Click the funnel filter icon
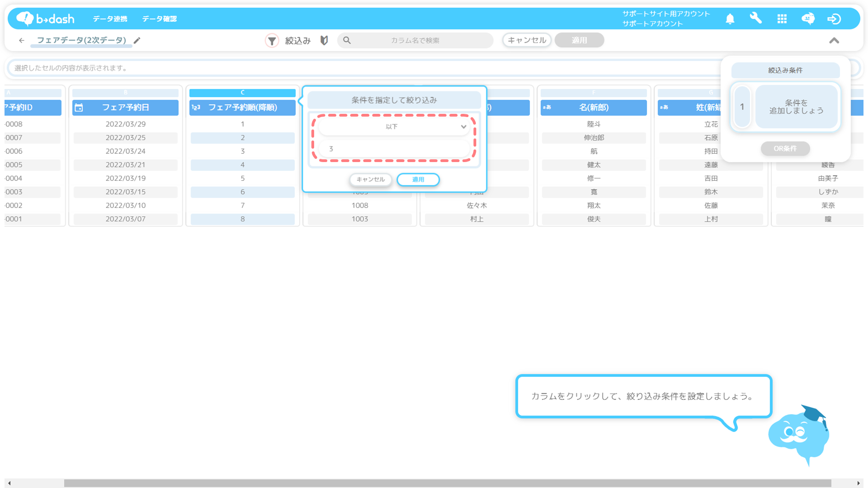The width and height of the screenshot is (868, 488). point(272,40)
